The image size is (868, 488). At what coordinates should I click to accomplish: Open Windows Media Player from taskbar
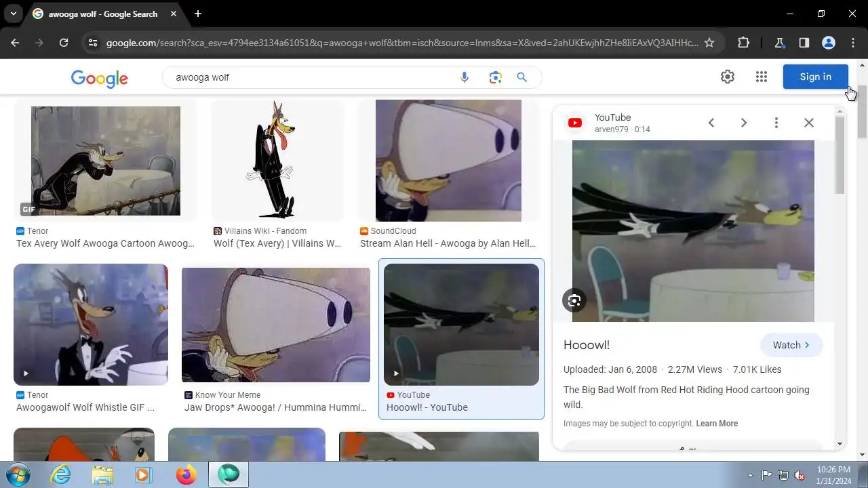coord(143,474)
